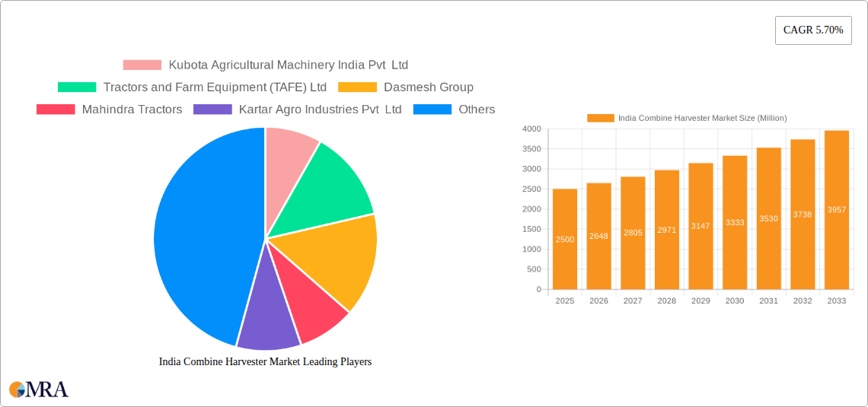This screenshot has height=407, width=868.
Task: Click the 2000 y-axis label
Action: [531, 209]
